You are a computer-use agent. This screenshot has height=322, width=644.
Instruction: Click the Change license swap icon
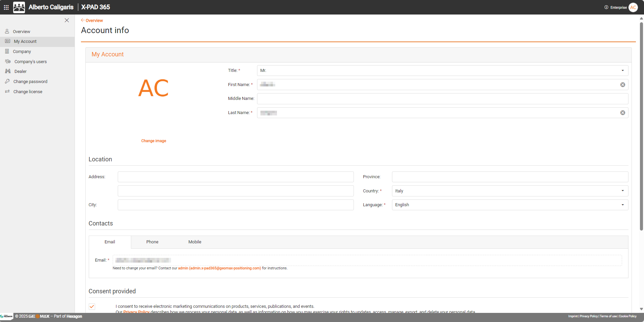[x=7, y=91]
